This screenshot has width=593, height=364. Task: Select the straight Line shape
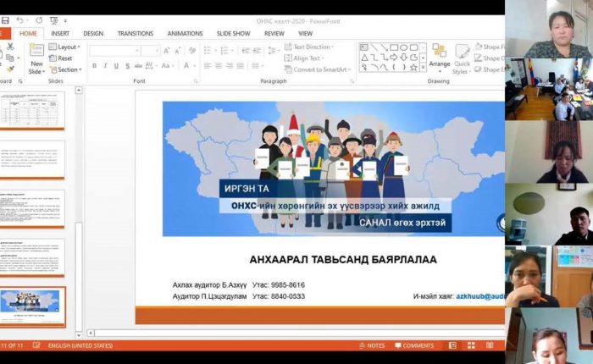[x=374, y=47]
